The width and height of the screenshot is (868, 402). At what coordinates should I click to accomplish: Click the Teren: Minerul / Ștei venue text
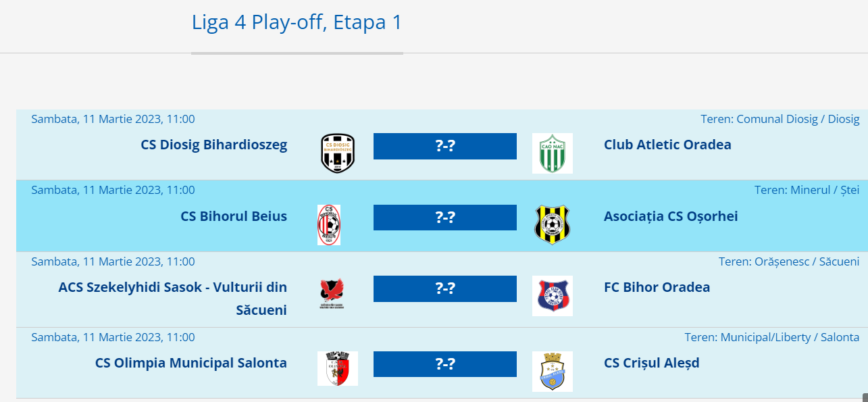point(807,190)
